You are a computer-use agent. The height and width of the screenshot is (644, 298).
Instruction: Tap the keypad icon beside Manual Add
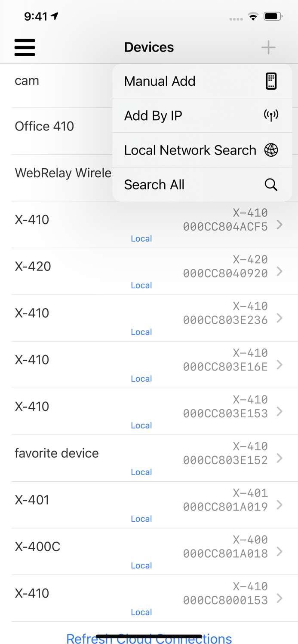tap(271, 81)
